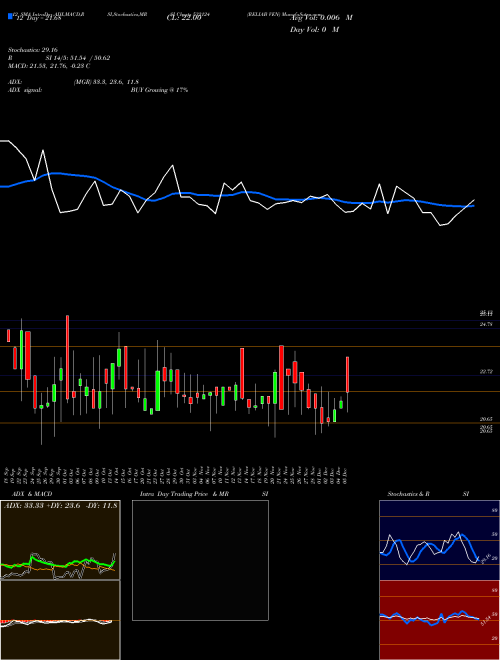This screenshot has width=500, height=660.
Task: Click the 51.54 value on the RSI chart
Action: click(485, 620)
